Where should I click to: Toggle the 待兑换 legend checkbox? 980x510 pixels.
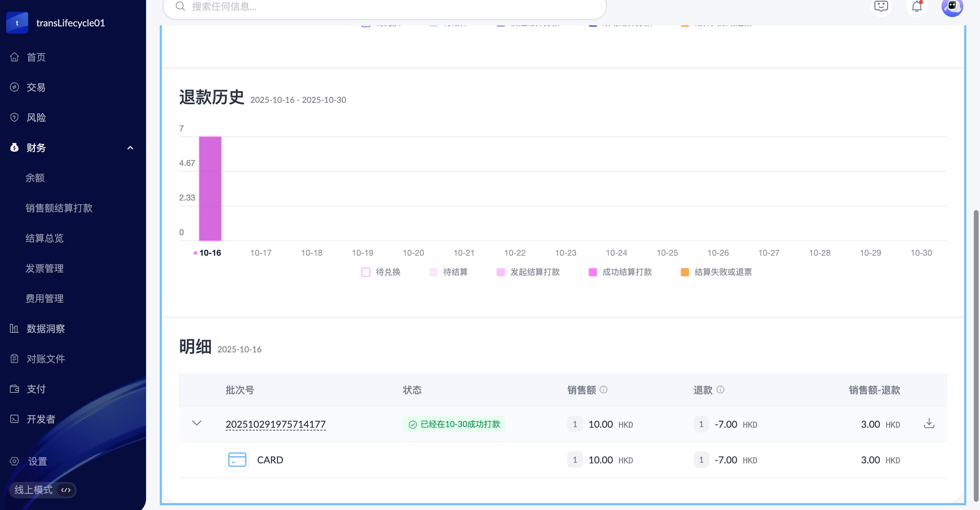click(x=366, y=272)
